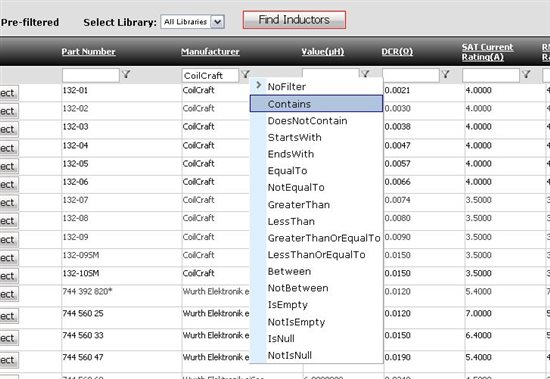Click the Pre-filtered label
Image resolution: width=550 pixels, height=379 pixels.
pyautogui.click(x=30, y=22)
